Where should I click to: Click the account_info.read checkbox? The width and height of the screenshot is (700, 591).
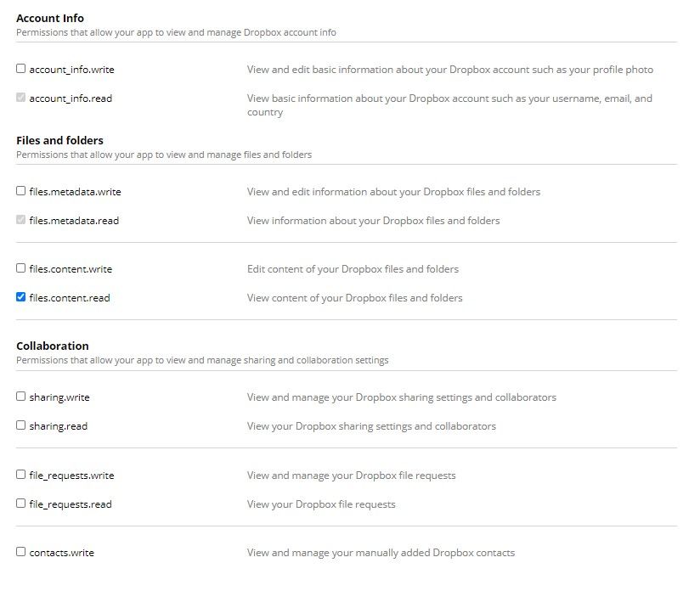coord(20,98)
